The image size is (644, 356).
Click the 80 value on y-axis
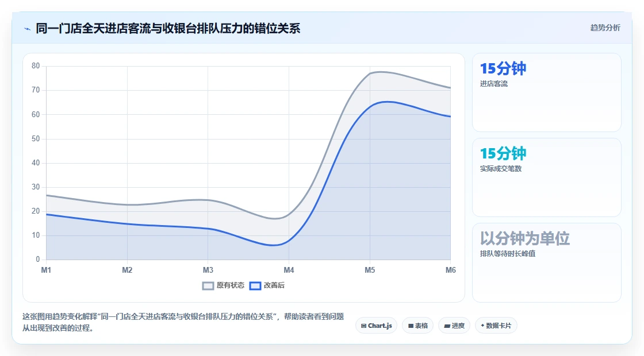click(x=36, y=65)
